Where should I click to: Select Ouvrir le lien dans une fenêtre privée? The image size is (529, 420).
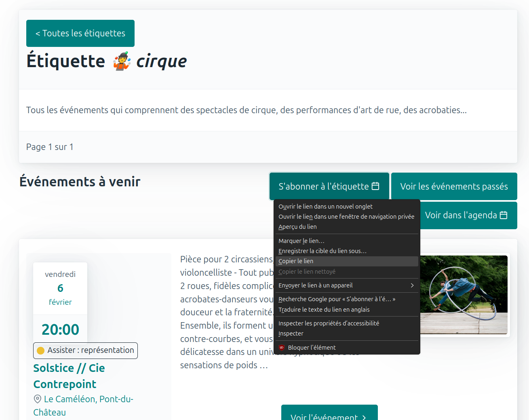click(346, 217)
